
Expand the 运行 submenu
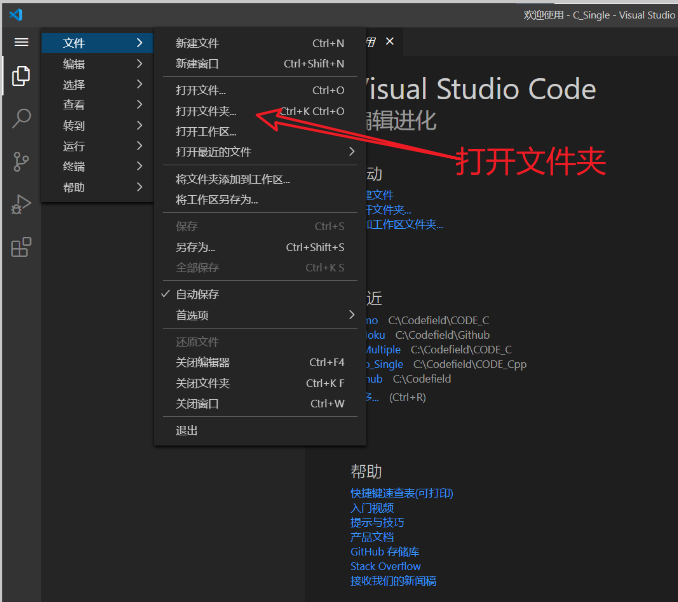97,146
